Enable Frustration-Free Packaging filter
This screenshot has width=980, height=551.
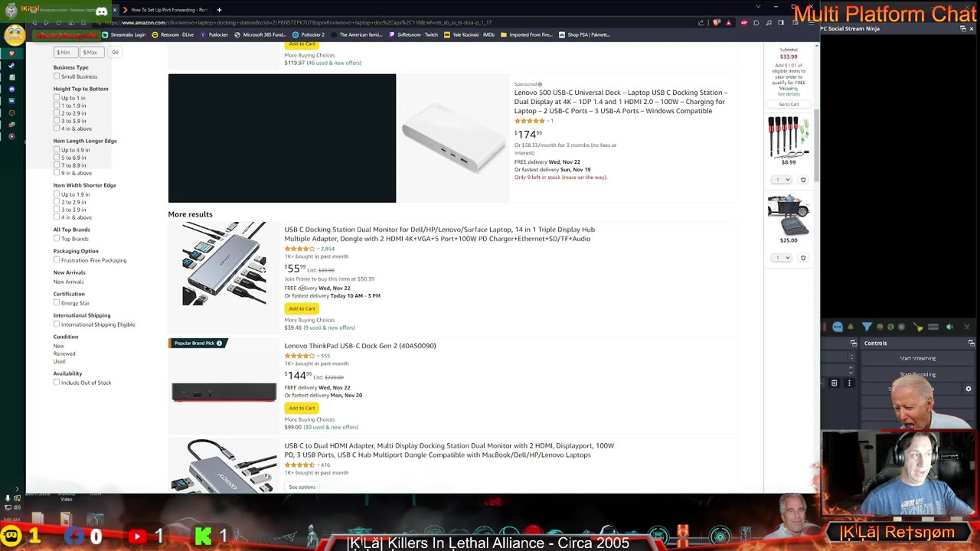57,260
